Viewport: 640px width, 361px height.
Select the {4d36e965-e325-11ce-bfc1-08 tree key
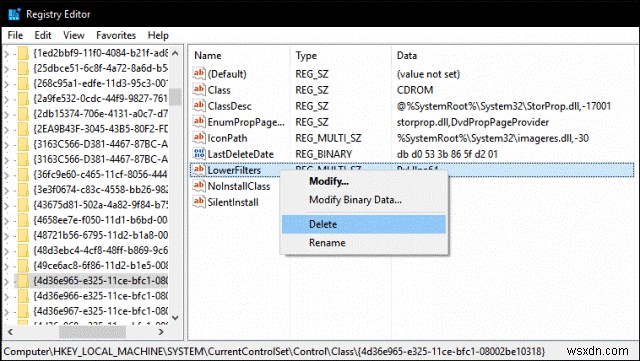(100, 281)
